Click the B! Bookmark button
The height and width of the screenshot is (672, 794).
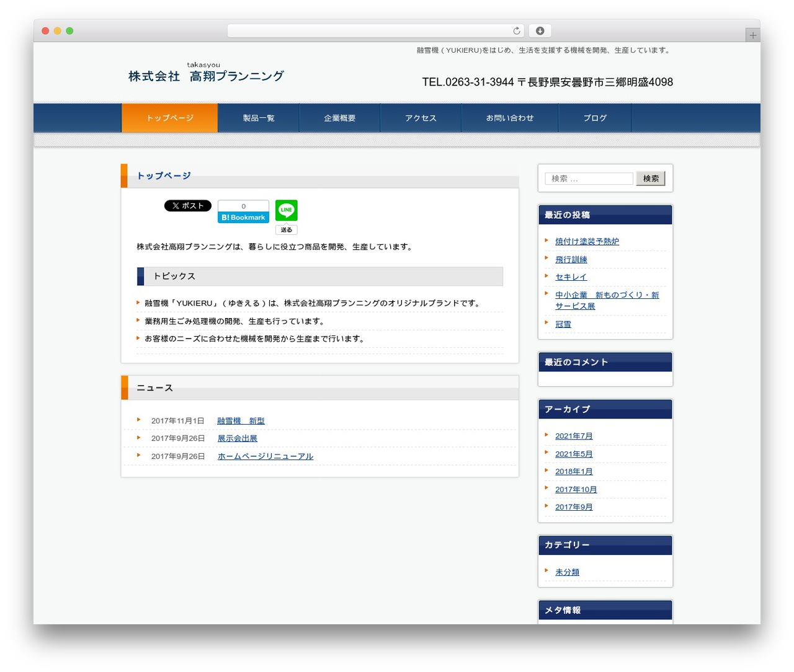tap(243, 218)
